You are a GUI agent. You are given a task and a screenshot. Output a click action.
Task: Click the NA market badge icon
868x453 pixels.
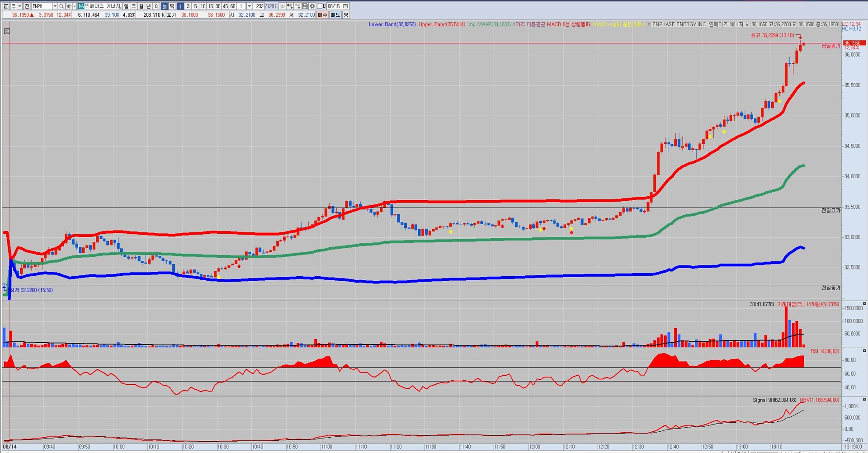(81, 6)
